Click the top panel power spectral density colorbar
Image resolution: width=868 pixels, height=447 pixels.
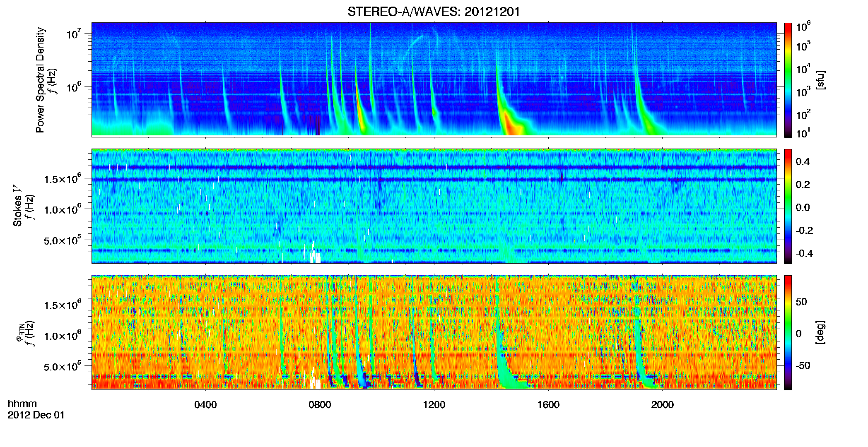[788, 80]
